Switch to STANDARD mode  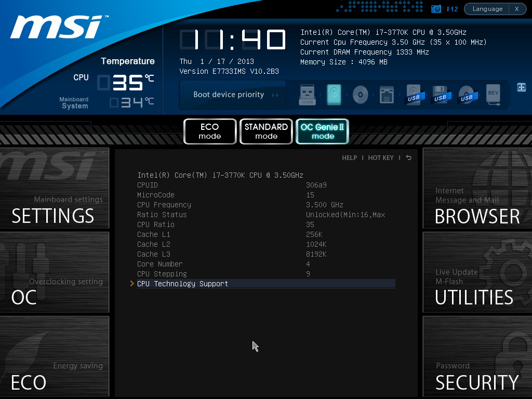point(267,131)
